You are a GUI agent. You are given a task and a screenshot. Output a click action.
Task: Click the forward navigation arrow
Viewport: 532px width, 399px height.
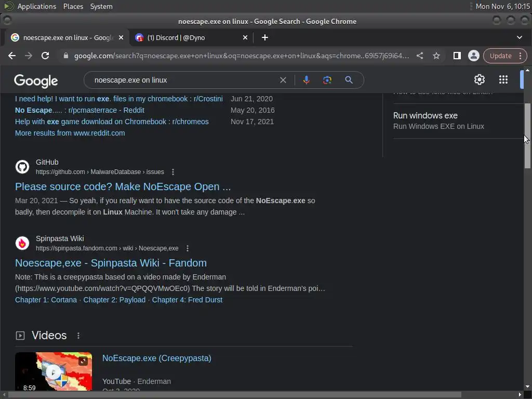(29, 56)
